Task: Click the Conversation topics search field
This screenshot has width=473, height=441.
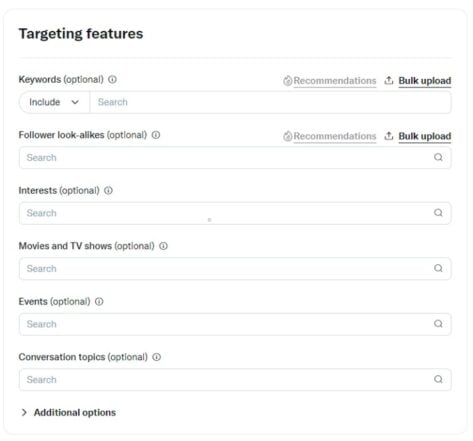Action: 235,379
